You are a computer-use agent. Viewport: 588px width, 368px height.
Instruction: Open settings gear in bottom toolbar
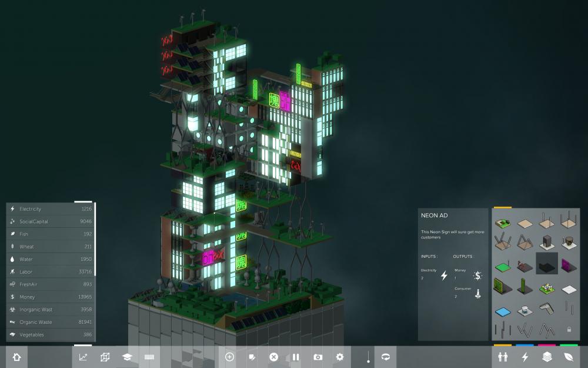(x=340, y=357)
